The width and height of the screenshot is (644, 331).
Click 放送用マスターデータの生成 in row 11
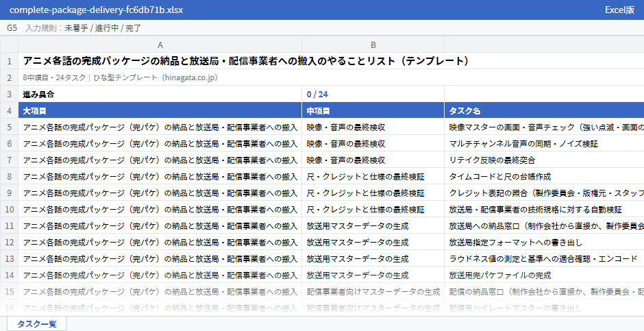[x=373, y=225]
